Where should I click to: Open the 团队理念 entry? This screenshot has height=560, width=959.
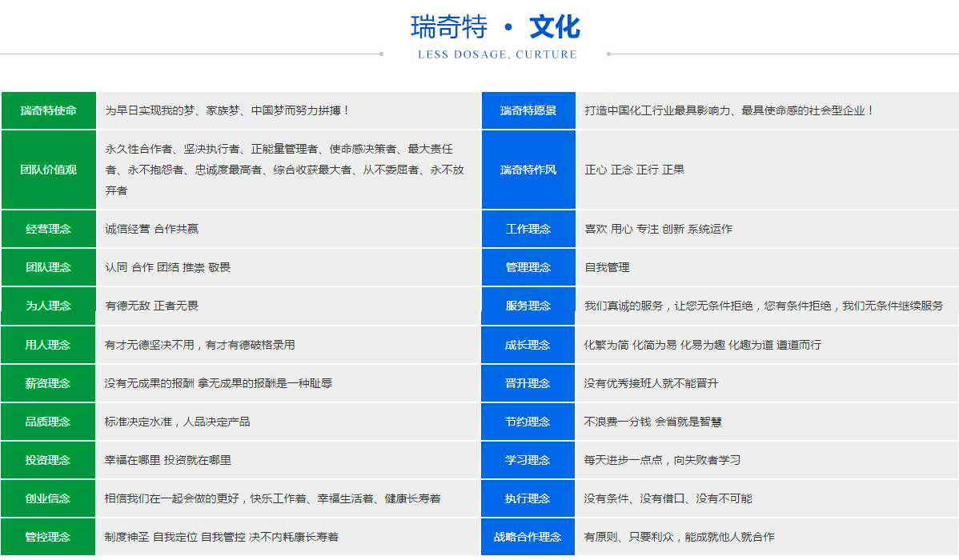pyautogui.click(x=48, y=267)
